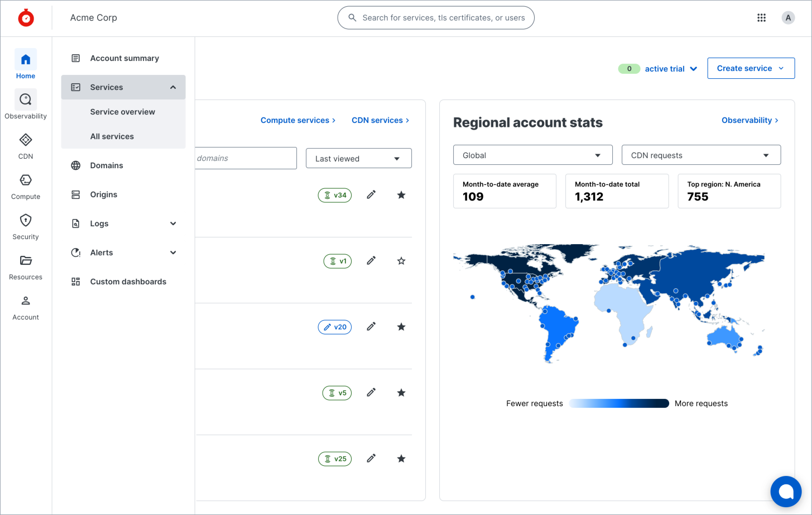Favorite the v1 service using its star

pos(401,260)
